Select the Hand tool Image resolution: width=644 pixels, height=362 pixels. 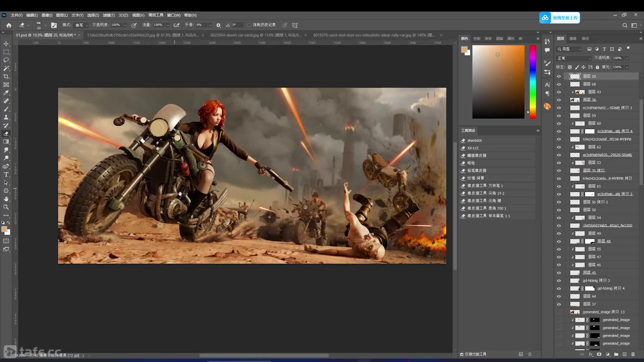tap(6, 199)
